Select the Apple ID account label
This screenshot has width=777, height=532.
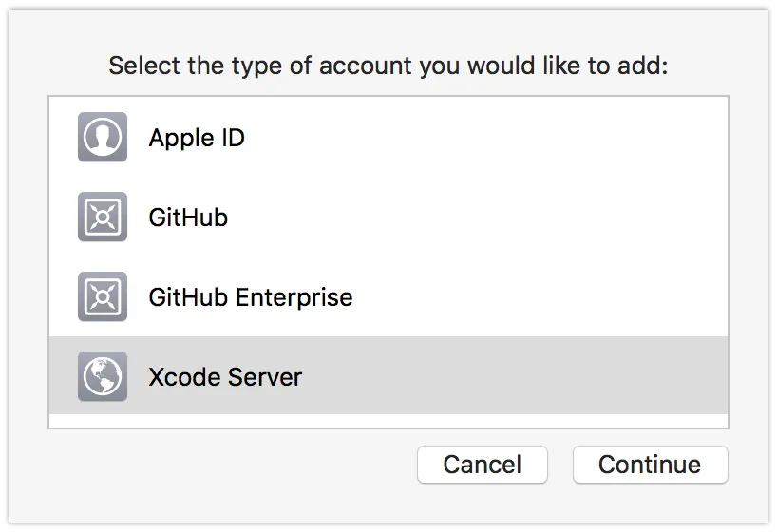click(197, 138)
